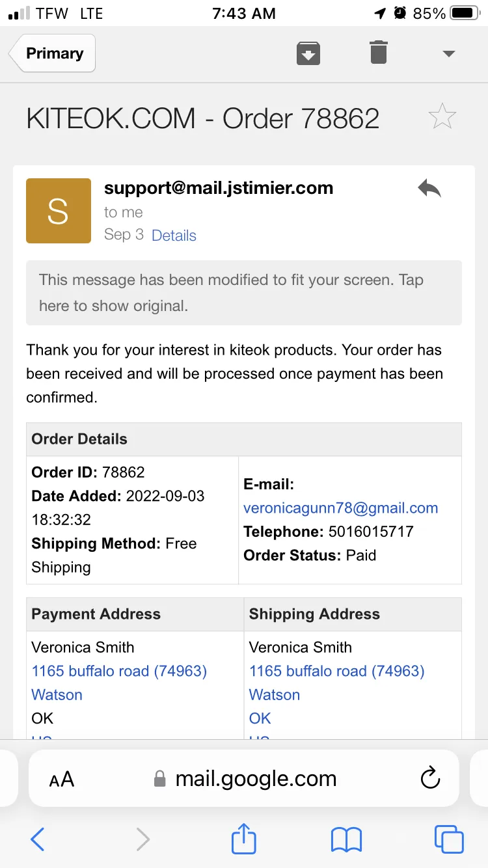The image size is (488, 868).
Task: Go back to the Primary inbox
Action: (x=52, y=53)
